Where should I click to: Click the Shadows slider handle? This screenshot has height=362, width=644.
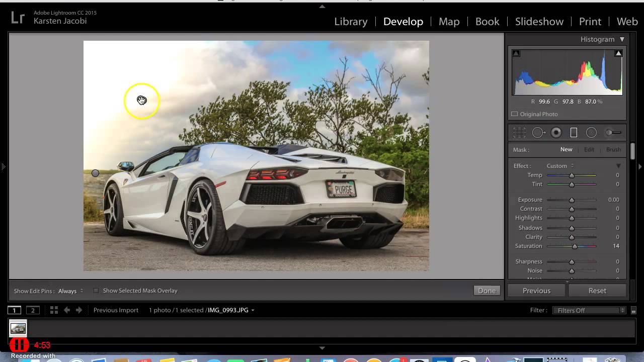click(x=572, y=228)
